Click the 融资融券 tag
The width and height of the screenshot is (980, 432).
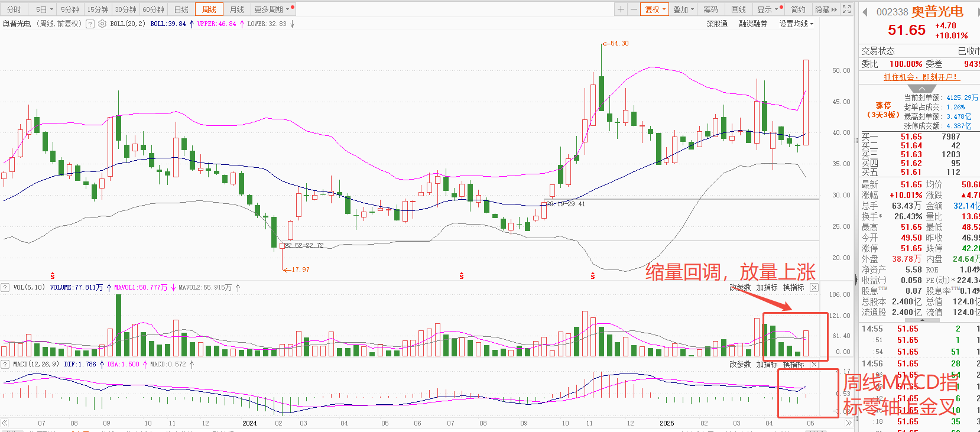[x=753, y=24]
